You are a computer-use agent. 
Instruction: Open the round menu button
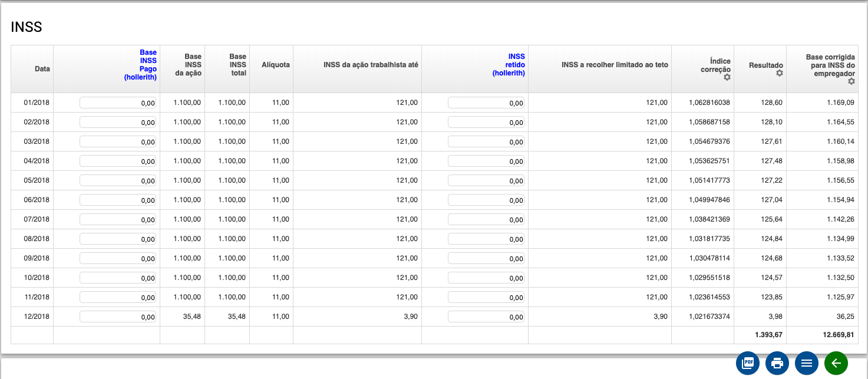pyautogui.click(x=807, y=363)
